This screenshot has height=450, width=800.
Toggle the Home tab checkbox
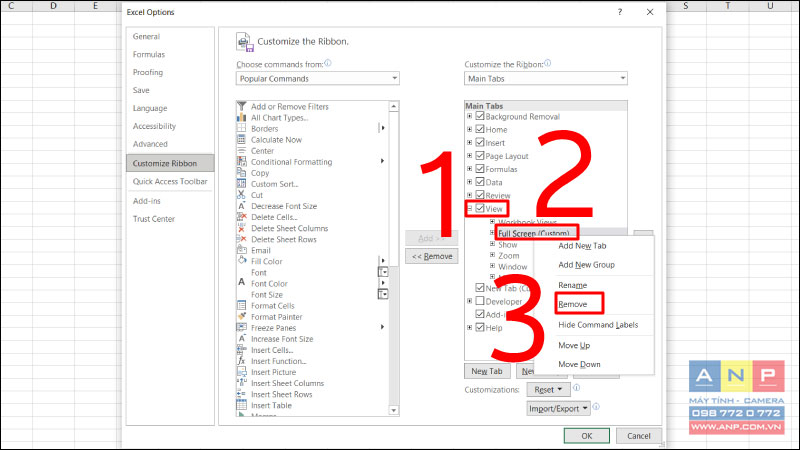coord(480,129)
